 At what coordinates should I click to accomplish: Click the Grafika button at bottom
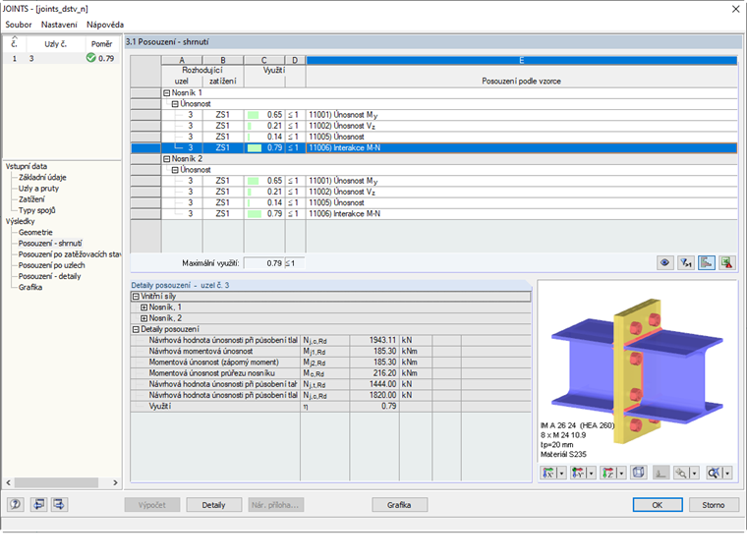pyautogui.click(x=399, y=505)
